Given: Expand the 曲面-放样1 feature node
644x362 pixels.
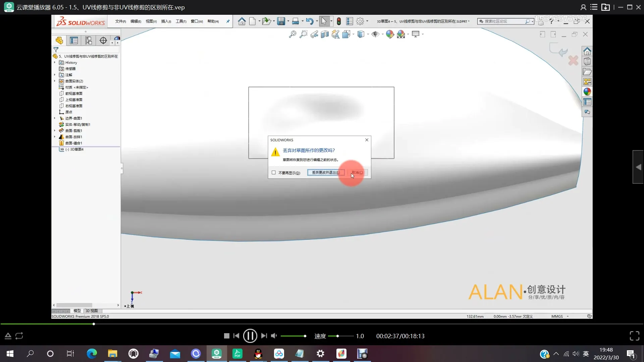Looking at the screenshot, I should pyautogui.click(x=55, y=137).
